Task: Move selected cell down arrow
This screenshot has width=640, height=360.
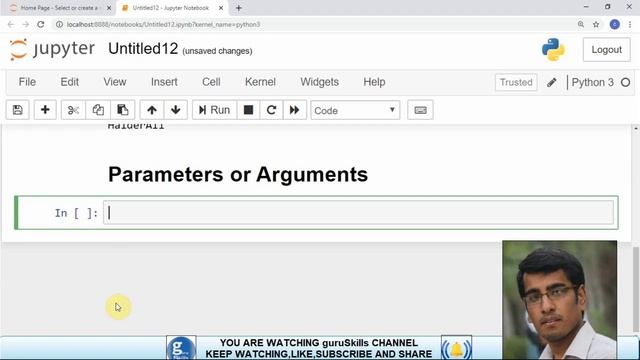Action: (176, 110)
